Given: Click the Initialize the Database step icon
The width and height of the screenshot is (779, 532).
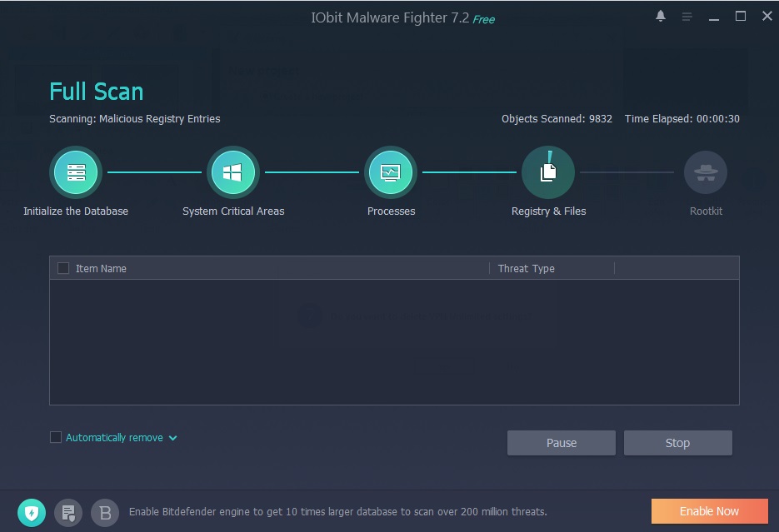Looking at the screenshot, I should (76, 172).
